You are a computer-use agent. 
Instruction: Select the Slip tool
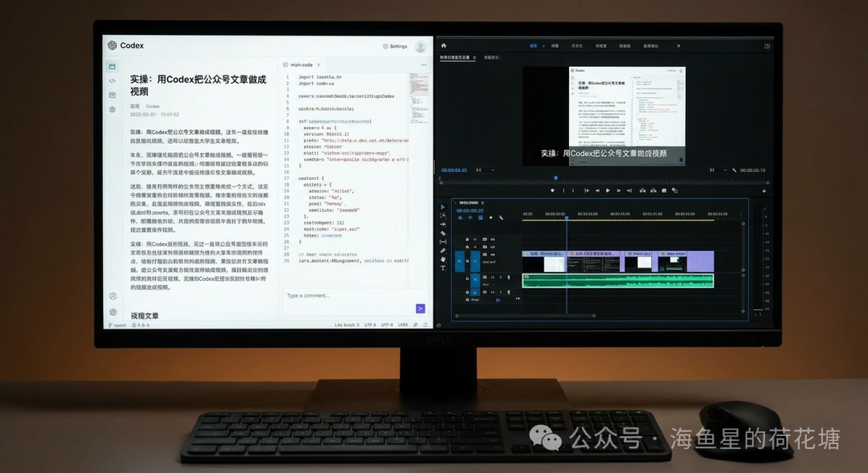[443, 242]
